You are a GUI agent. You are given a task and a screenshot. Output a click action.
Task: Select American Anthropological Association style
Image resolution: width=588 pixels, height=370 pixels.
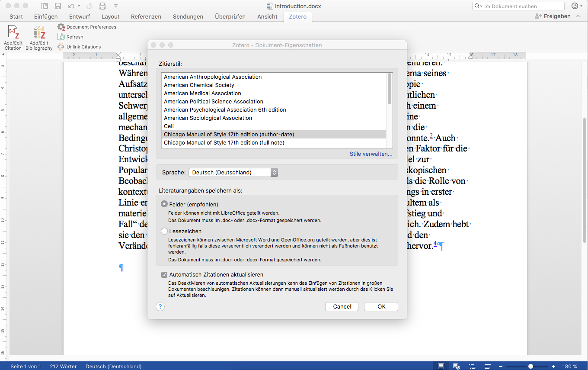coord(274,77)
